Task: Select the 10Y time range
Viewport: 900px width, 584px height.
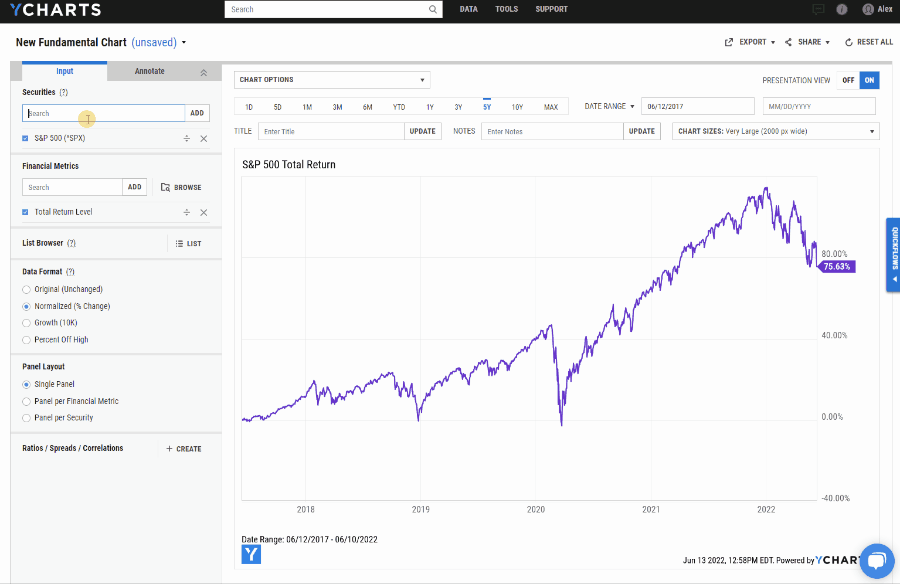Action: click(x=517, y=107)
